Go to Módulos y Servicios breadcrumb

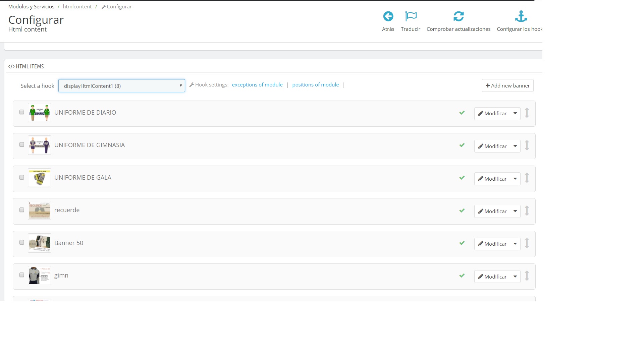pyautogui.click(x=31, y=7)
